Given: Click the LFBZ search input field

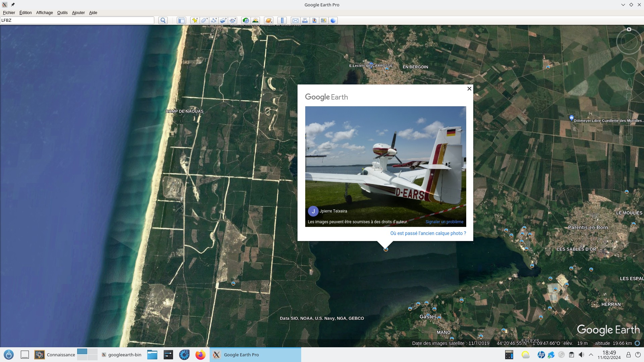Looking at the screenshot, I should [x=77, y=20].
